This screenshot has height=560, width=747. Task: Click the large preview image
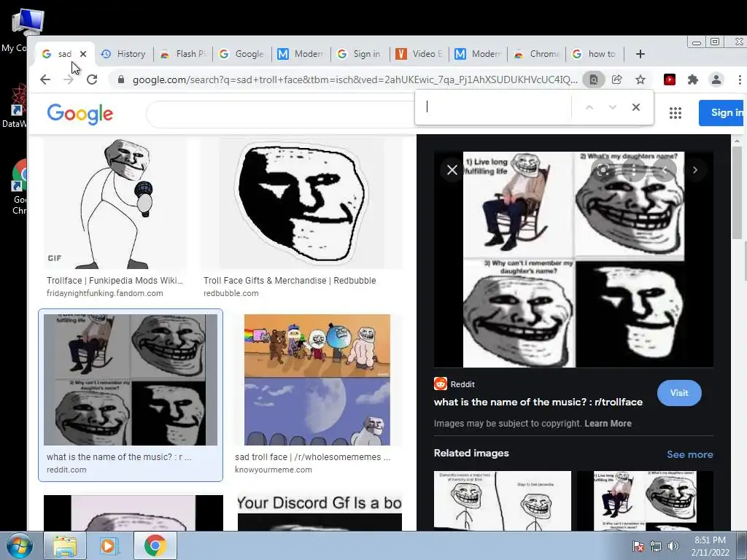[573, 260]
